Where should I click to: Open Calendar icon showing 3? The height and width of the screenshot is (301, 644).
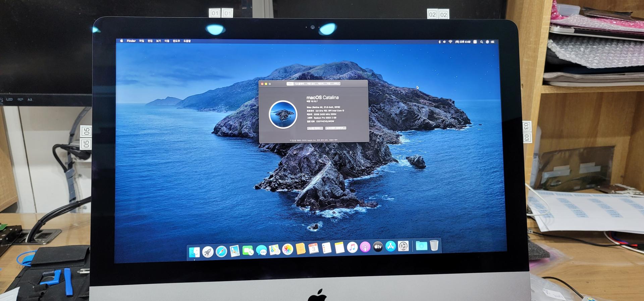(314, 249)
